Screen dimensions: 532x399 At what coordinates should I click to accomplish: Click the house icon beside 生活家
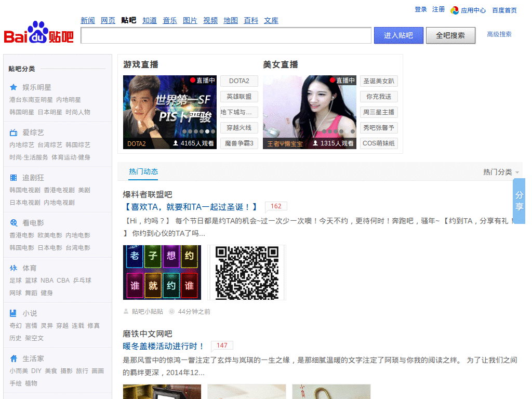point(14,358)
